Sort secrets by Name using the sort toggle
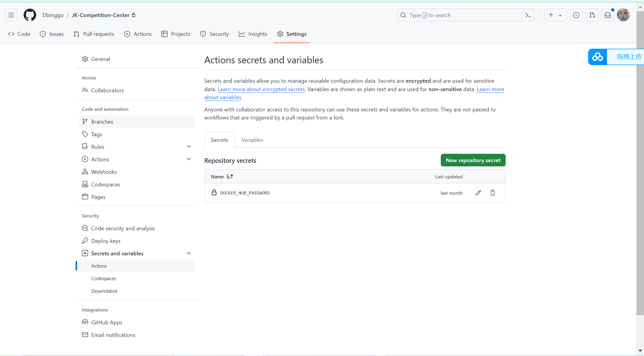Screen dimensions: 644x356 [230, 176]
